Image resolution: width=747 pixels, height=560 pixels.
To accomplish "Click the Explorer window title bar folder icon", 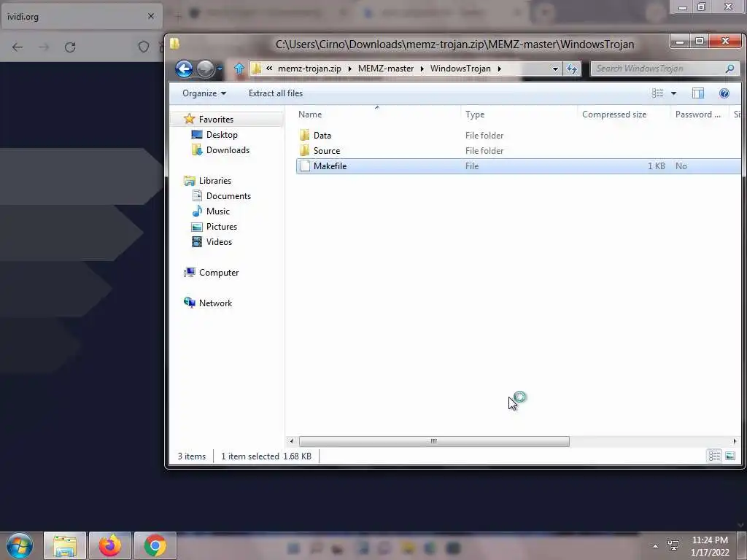I will coord(174,44).
